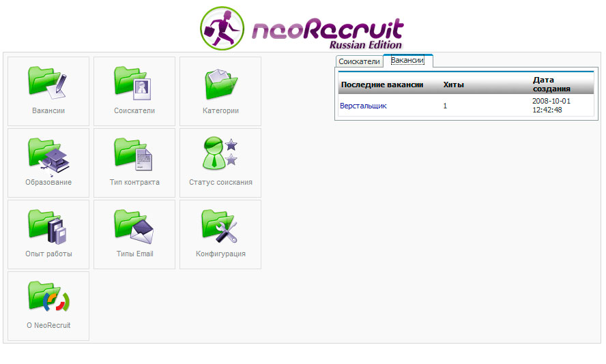Screen dimensions: 606x364
Task: Click the Хиты column header
Action: pyautogui.click(x=453, y=85)
